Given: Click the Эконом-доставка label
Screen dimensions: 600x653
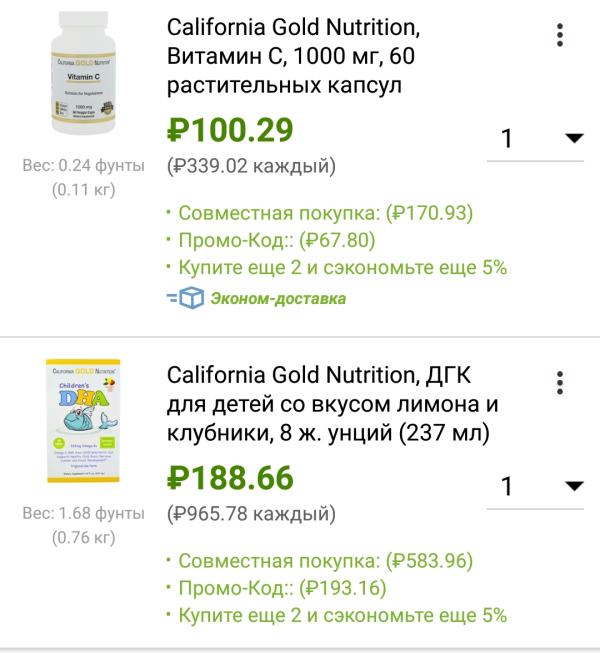Looking at the screenshot, I should pyautogui.click(x=277, y=298).
